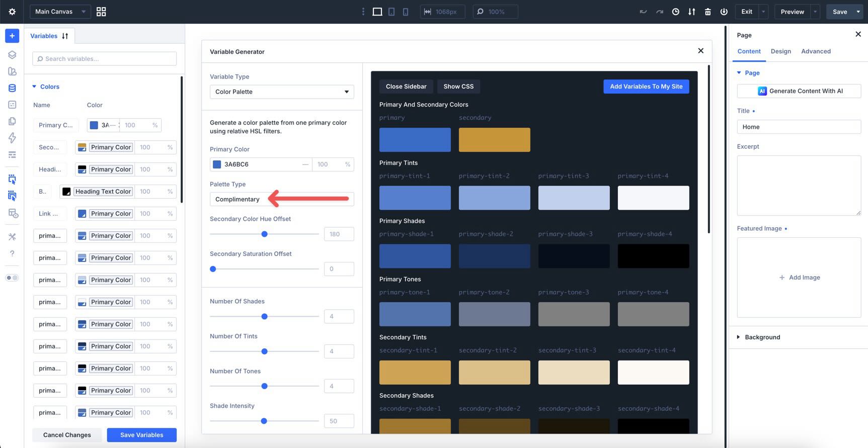Image resolution: width=868 pixels, height=448 pixels.
Task: Click the AI badge on Generate Content button
Action: (x=762, y=91)
